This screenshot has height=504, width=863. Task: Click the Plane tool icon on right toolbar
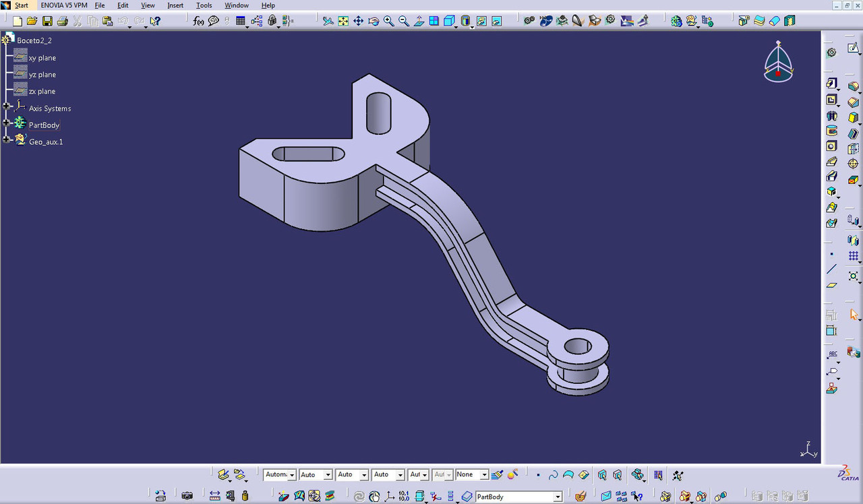831,284
